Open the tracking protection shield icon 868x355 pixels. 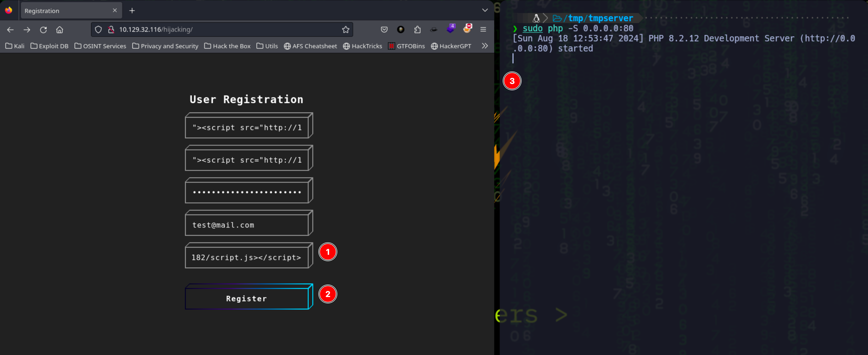click(x=99, y=29)
